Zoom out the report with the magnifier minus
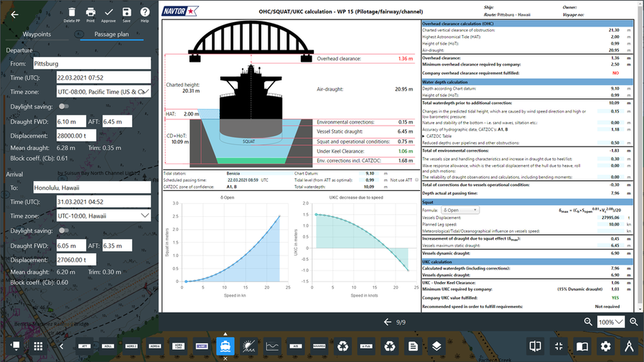The image size is (644, 362). tap(588, 322)
